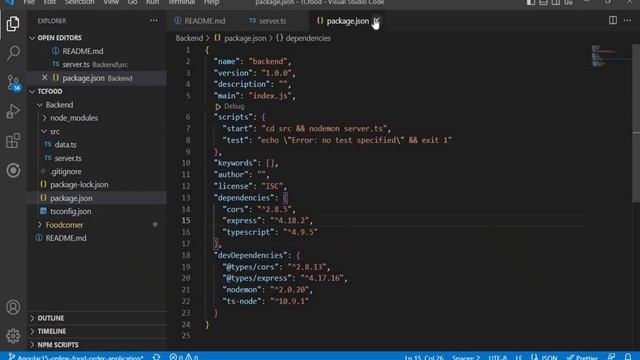640x360 pixels.
Task: Expand the Timeline section
Action: click(x=32, y=331)
